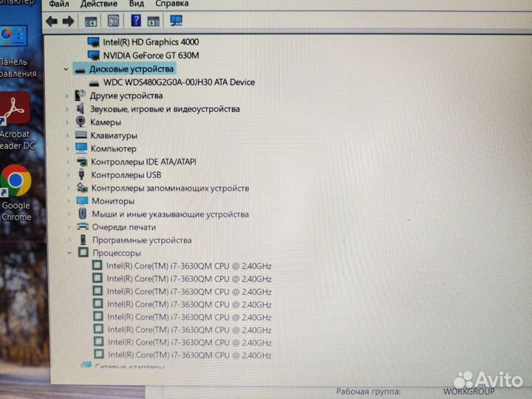Click the CPU chip icon next to Процессоры

click(83, 252)
